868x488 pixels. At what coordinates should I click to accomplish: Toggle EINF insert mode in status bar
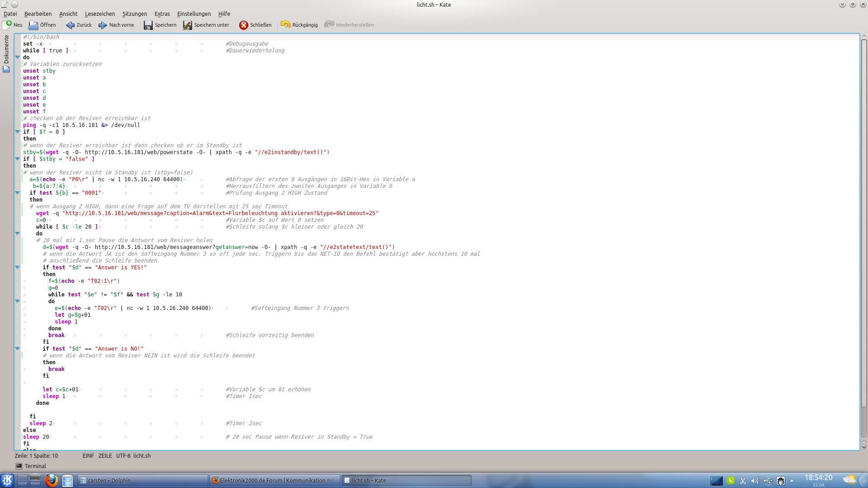(88, 455)
